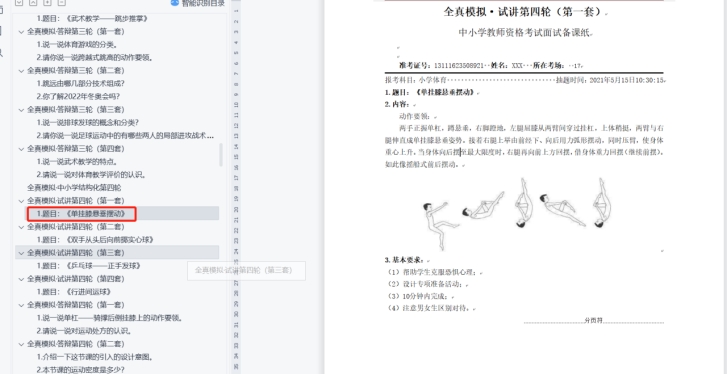Image resolution: width=727 pixels, height=374 pixels.
Task: Collapse 全真模拟·答辩第三轮（第一套）node
Action: [x=21, y=32]
